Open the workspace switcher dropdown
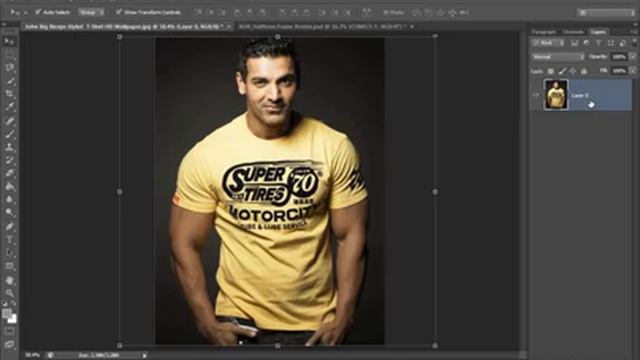 pos(606,13)
